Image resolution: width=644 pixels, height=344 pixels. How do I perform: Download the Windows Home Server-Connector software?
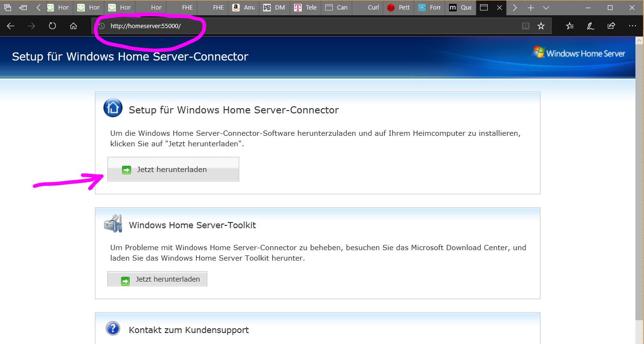pos(173,169)
